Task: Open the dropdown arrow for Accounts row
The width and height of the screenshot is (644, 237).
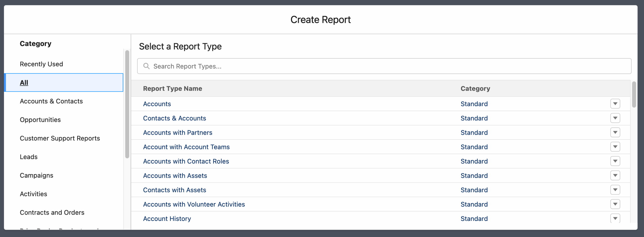Action: 615,104
